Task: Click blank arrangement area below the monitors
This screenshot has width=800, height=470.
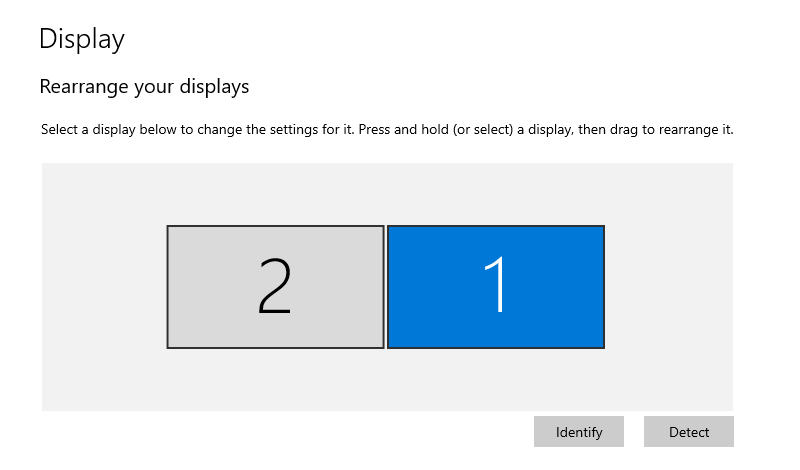Action: pos(387,380)
